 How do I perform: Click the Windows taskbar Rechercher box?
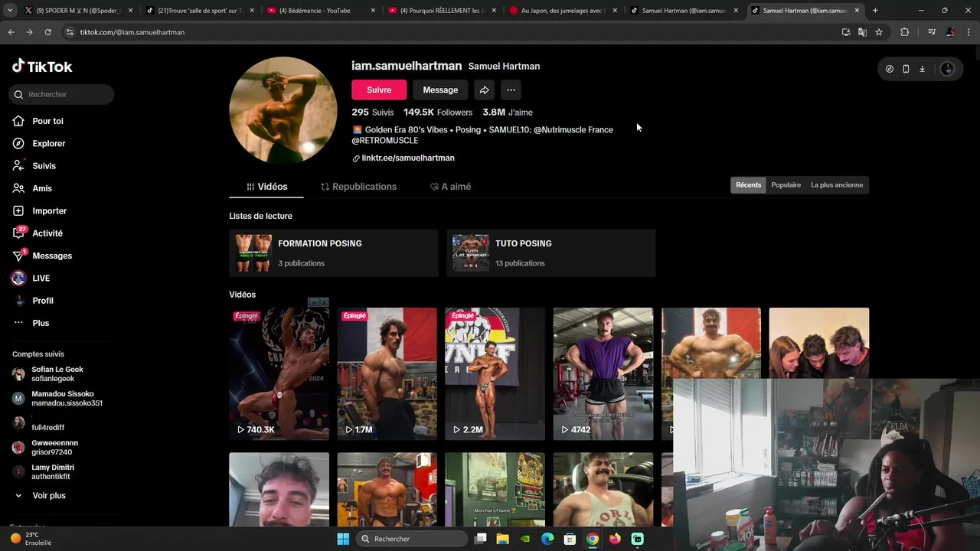(413, 539)
